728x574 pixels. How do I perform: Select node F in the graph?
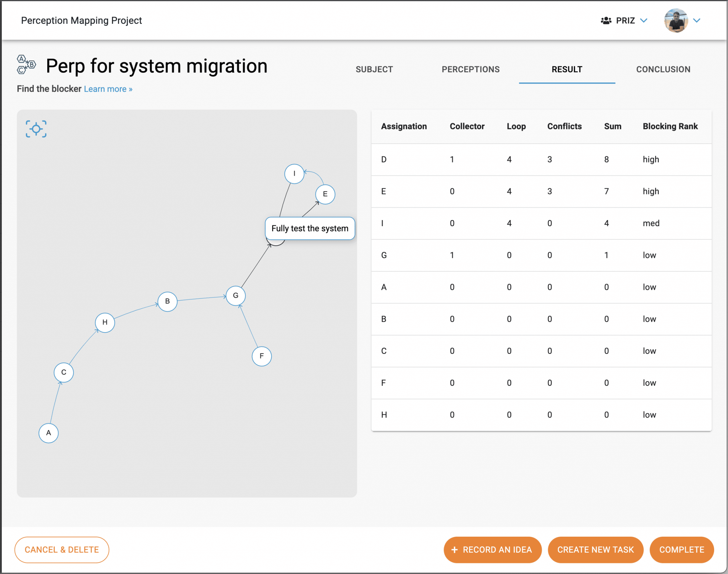262,356
